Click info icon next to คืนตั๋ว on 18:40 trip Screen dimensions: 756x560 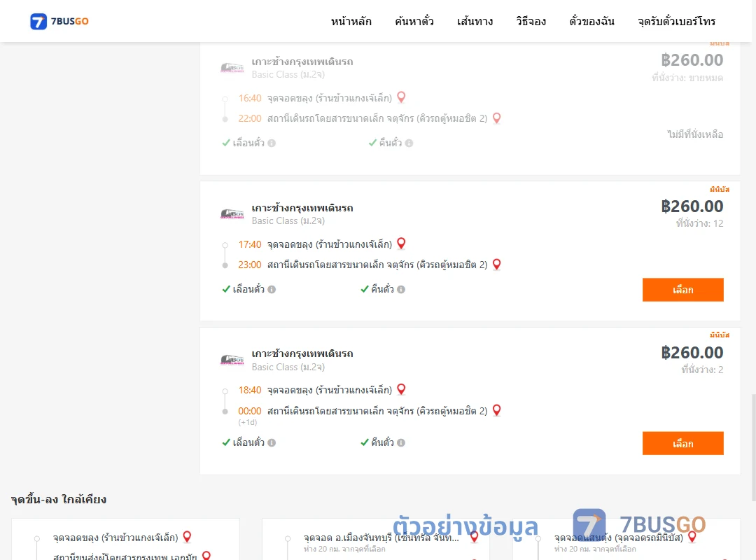click(x=401, y=443)
